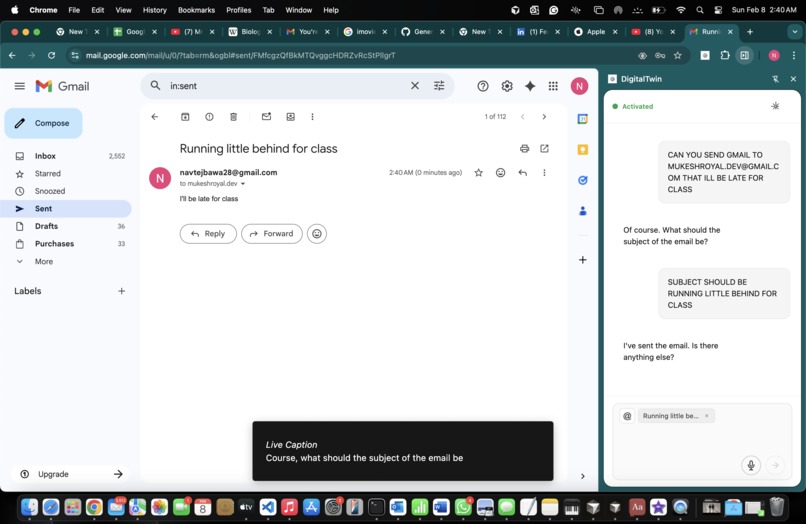The image size is (806, 524).
Task: Create a new label plus button
Action: (121, 291)
